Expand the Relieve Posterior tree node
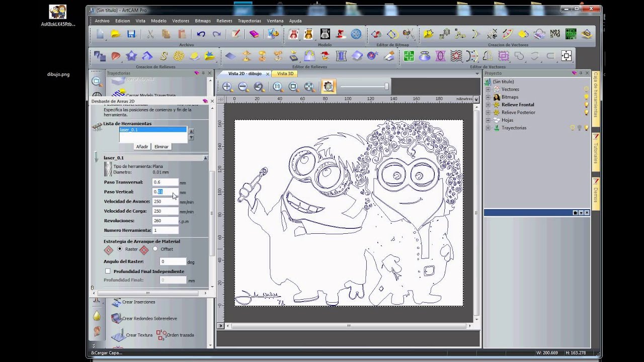Image resolution: width=644 pixels, height=362 pixels. tap(488, 112)
